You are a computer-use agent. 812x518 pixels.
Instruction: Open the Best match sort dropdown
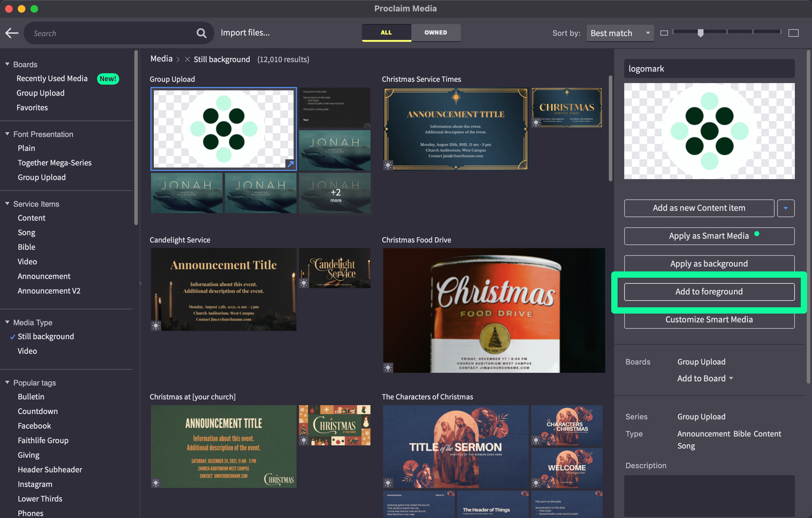pyautogui.click(x=620, y=33)
